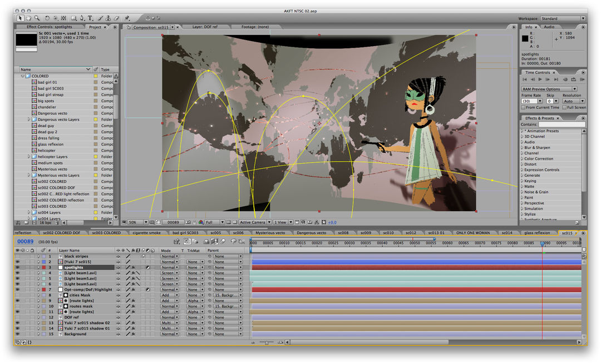The width and height of the screenshot is (601, 364).
Task: Tick the Full Screen checkbox
Action: point(565,107)
